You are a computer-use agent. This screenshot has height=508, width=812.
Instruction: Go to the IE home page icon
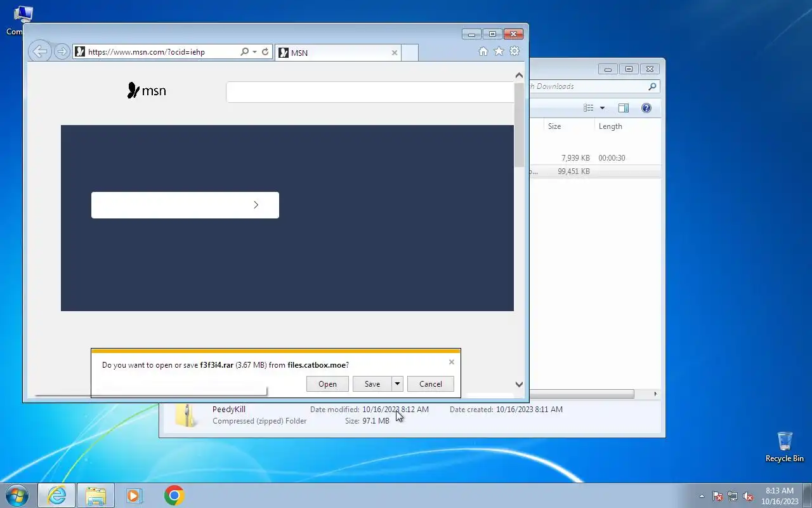pos(483,51)
